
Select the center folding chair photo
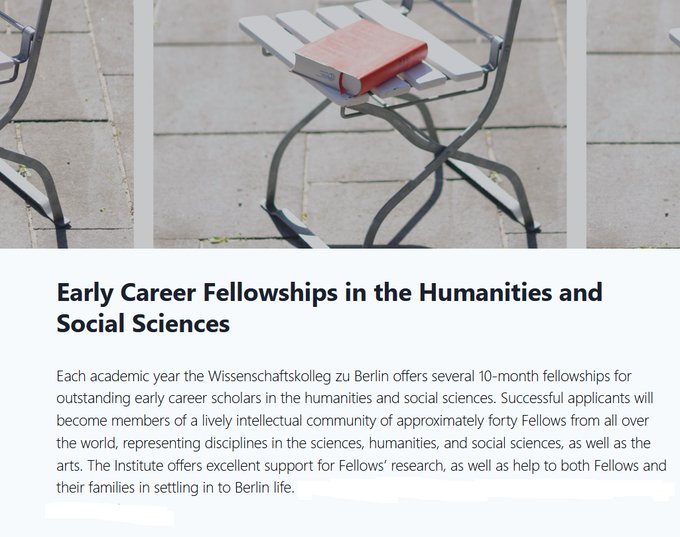pos(360,124)
